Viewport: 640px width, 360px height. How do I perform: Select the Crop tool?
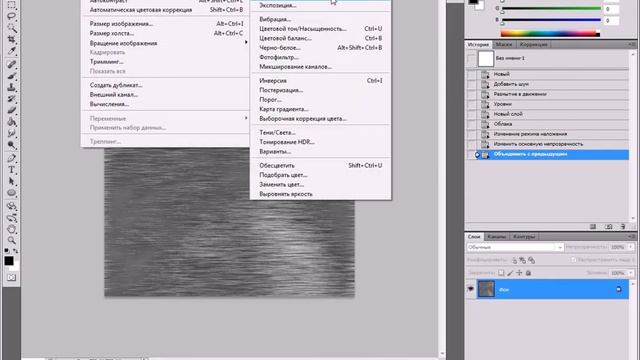click(x=11, y=40)
